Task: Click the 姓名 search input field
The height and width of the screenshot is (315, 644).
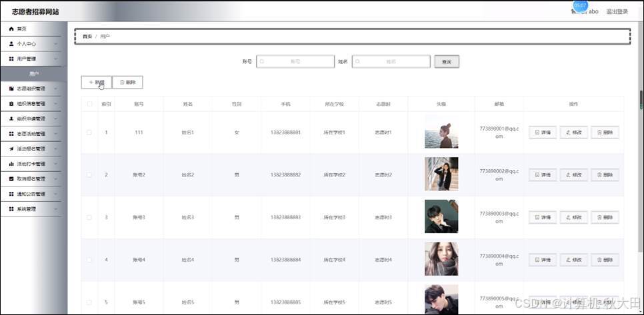Action: click(391, 61)
